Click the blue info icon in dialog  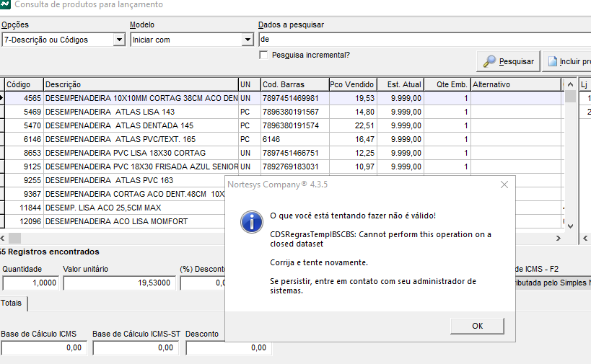point(250,221)
